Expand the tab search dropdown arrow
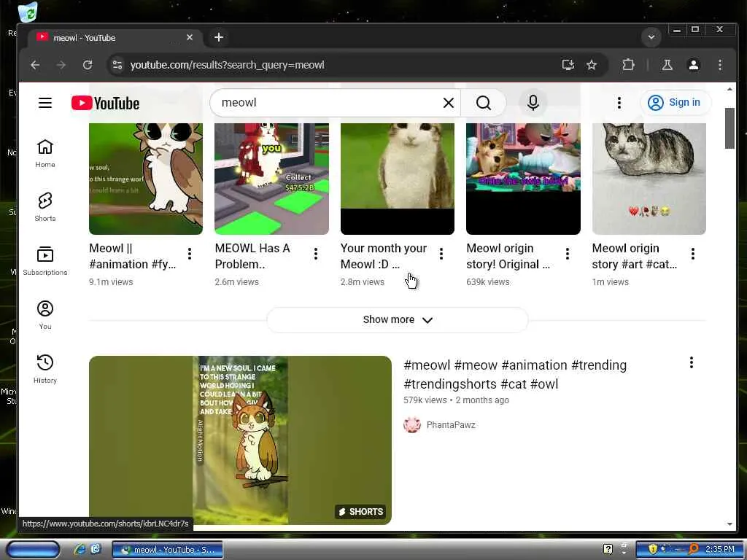This screenshot has height=560, width=747. (x=651, y=37)
